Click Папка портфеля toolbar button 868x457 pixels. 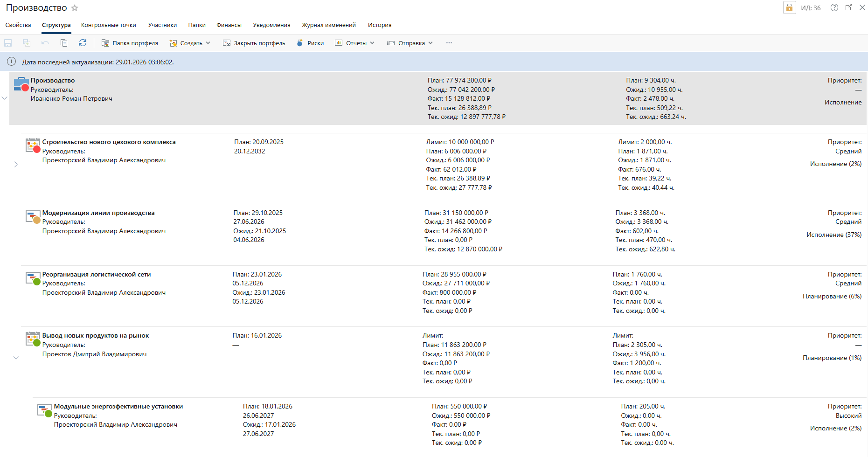130,43
